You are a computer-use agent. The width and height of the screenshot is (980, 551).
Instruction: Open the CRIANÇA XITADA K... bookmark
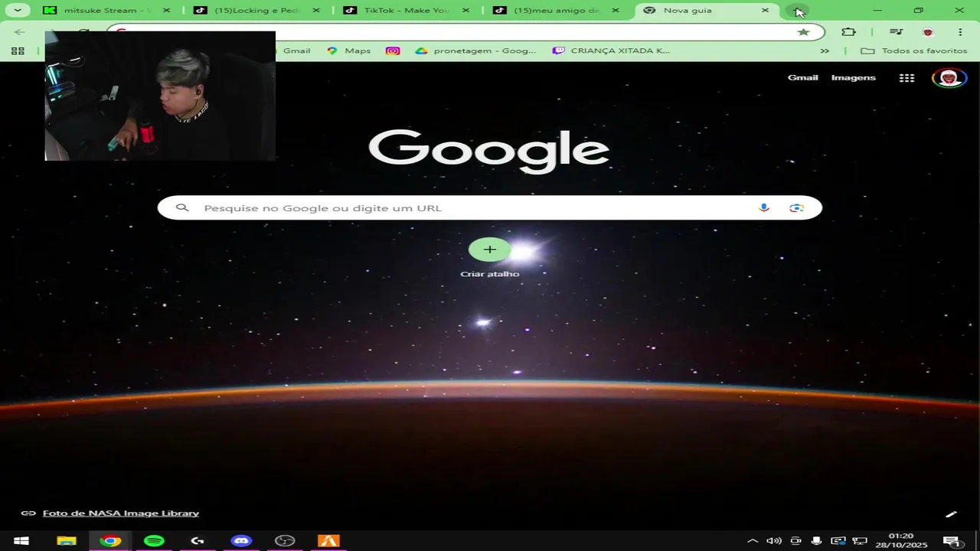click(612, 51)
